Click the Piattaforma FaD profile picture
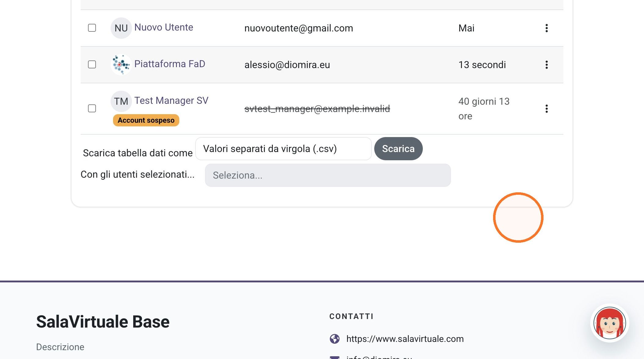The width and height of the screenshot is (644, 359). click(121, 65)
